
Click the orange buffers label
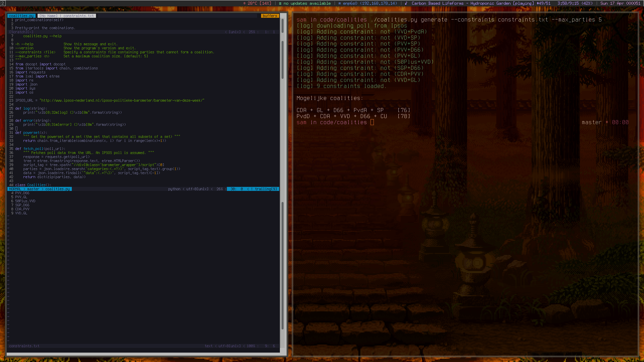(x=270, y=16)
